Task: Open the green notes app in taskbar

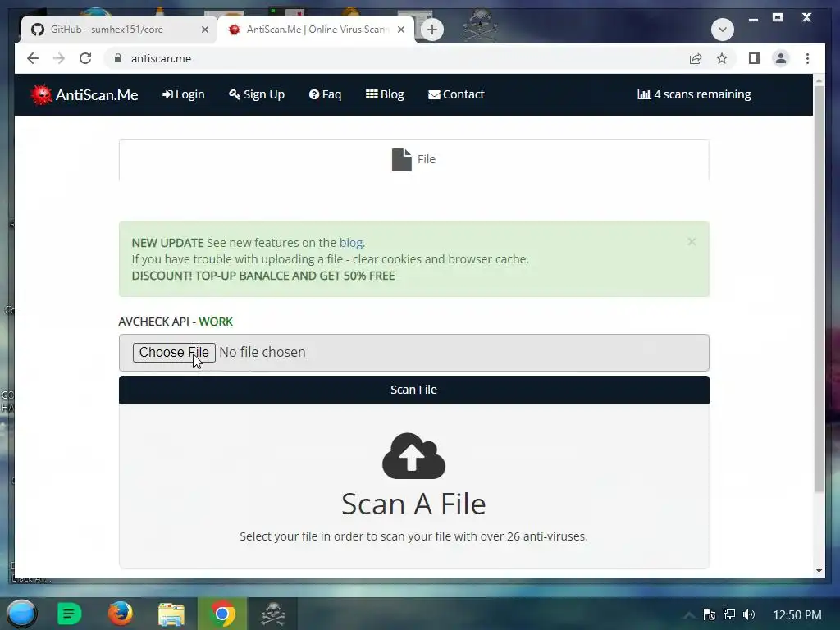Action: 69,614
